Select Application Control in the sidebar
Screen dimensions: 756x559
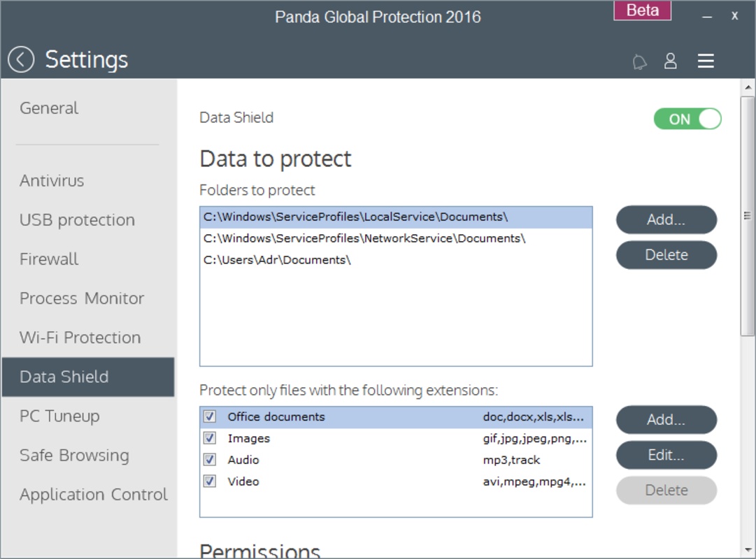94,495
